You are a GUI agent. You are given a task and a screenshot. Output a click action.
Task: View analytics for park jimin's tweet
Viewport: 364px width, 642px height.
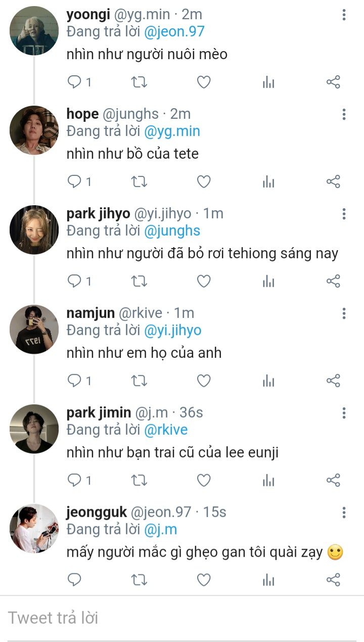(268, 481)
